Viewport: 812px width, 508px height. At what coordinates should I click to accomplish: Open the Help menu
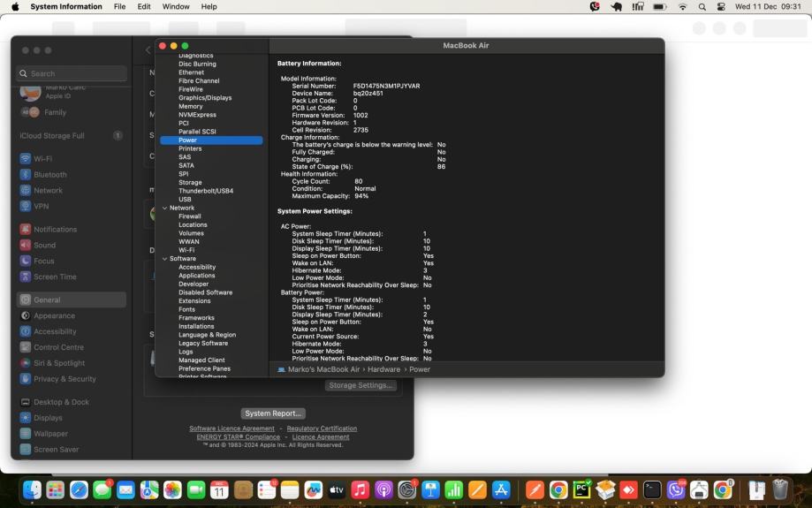pyautogui.click(x=209, y=7)
